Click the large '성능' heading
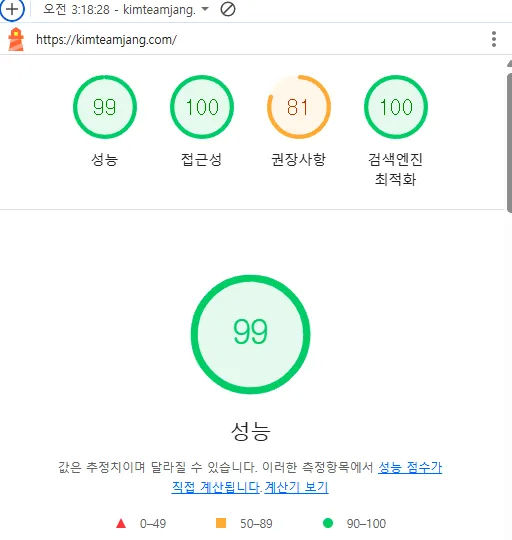The image size is (512, 540). pos(251,431)
